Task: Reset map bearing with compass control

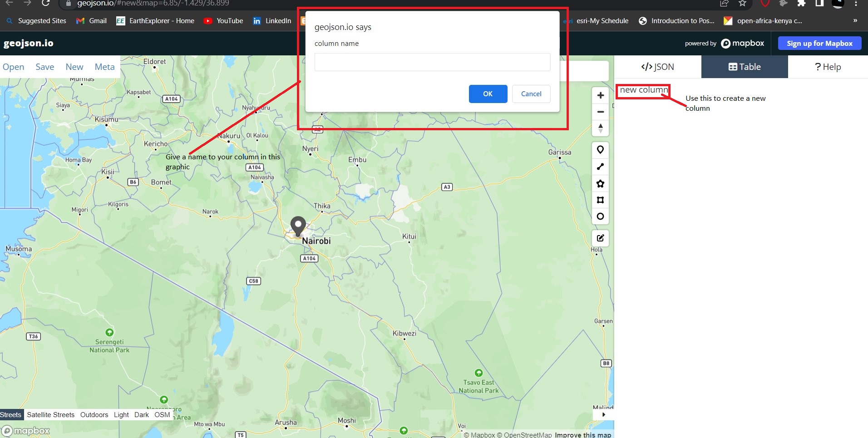Action: (600, 128)
